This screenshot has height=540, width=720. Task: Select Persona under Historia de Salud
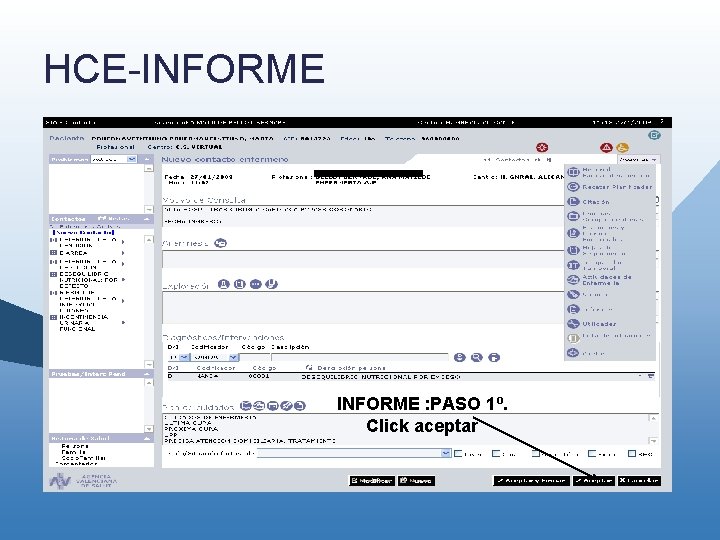click(x=75, y=446)
